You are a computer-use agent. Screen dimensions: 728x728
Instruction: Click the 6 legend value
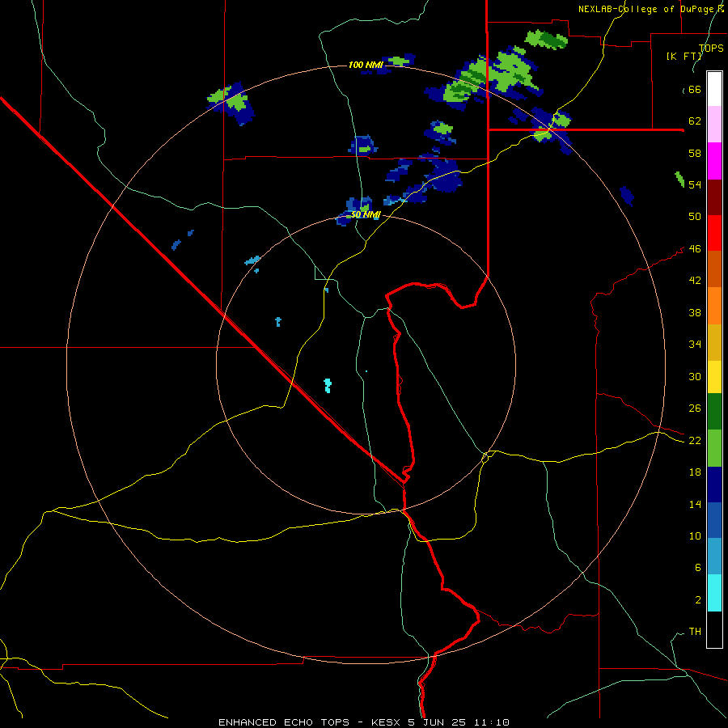698,567
